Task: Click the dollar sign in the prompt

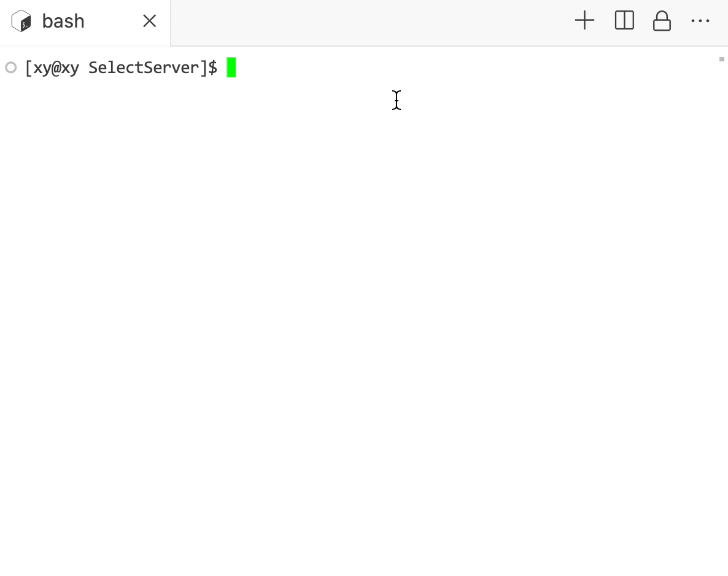Action: [x=212, y=68]
